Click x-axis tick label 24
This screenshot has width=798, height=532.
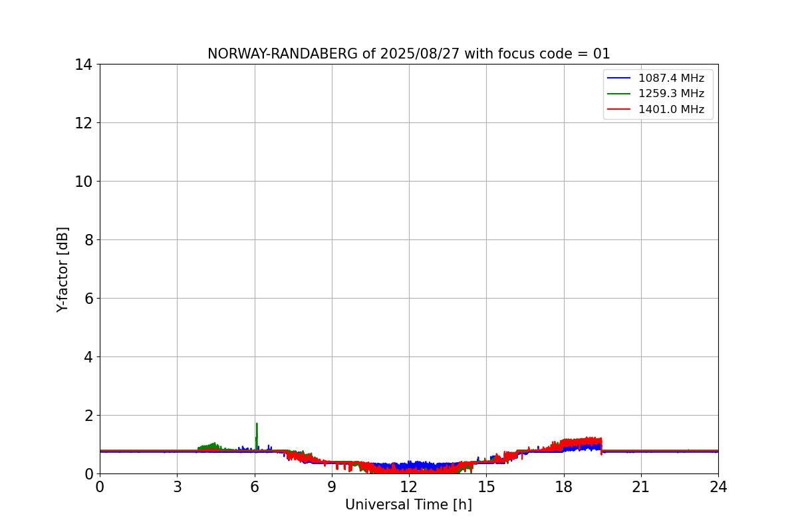pos(718,487)
